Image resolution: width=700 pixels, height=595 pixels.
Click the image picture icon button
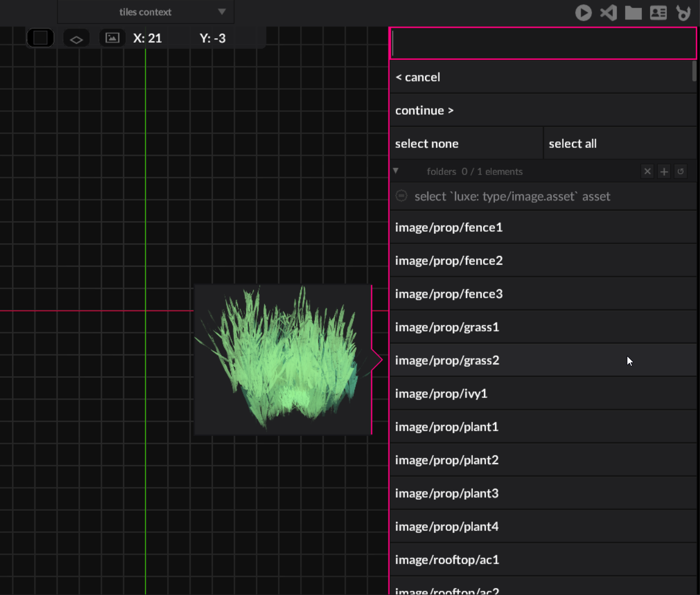113,38
